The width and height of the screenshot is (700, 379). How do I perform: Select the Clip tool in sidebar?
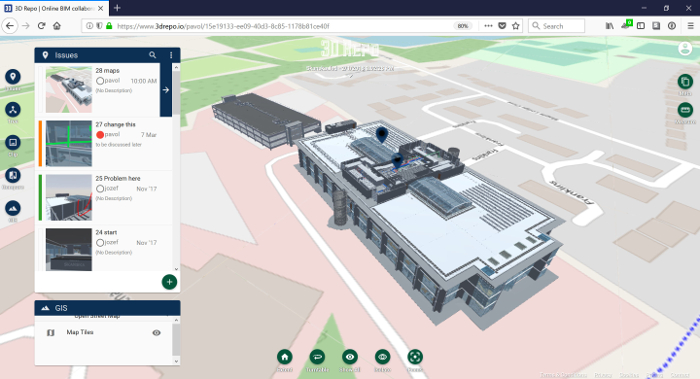pos(13,143)
